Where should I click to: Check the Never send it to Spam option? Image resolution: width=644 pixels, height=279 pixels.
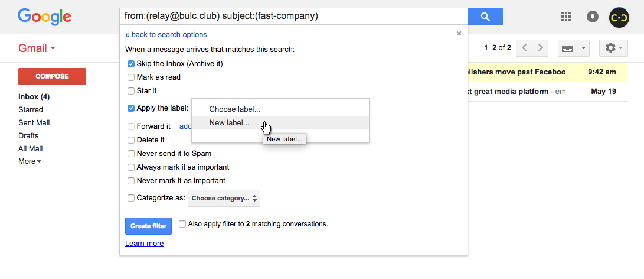click(x=130, y=154)
